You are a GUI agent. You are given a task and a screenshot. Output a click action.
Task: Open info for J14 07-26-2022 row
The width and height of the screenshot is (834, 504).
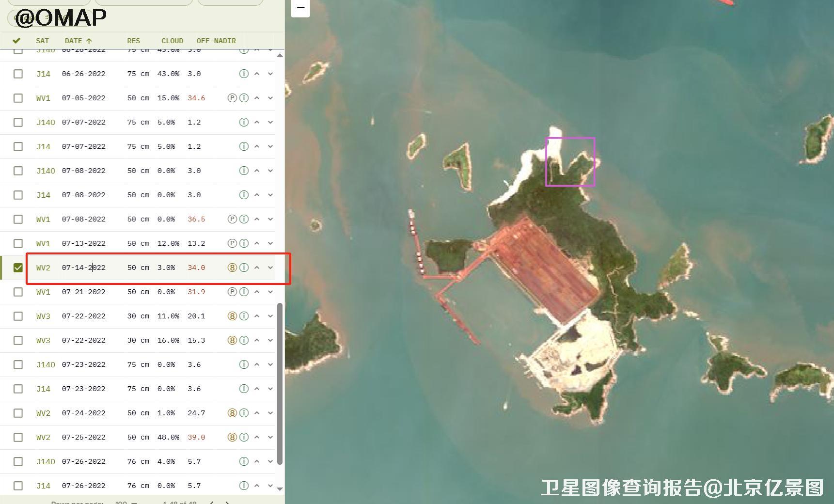point(244,486)
